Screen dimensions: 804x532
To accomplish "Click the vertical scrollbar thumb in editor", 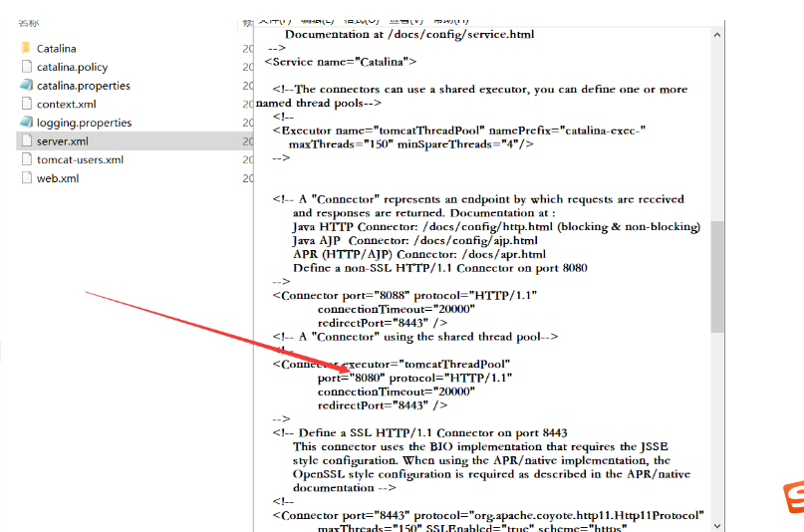I will click(717, 277).
